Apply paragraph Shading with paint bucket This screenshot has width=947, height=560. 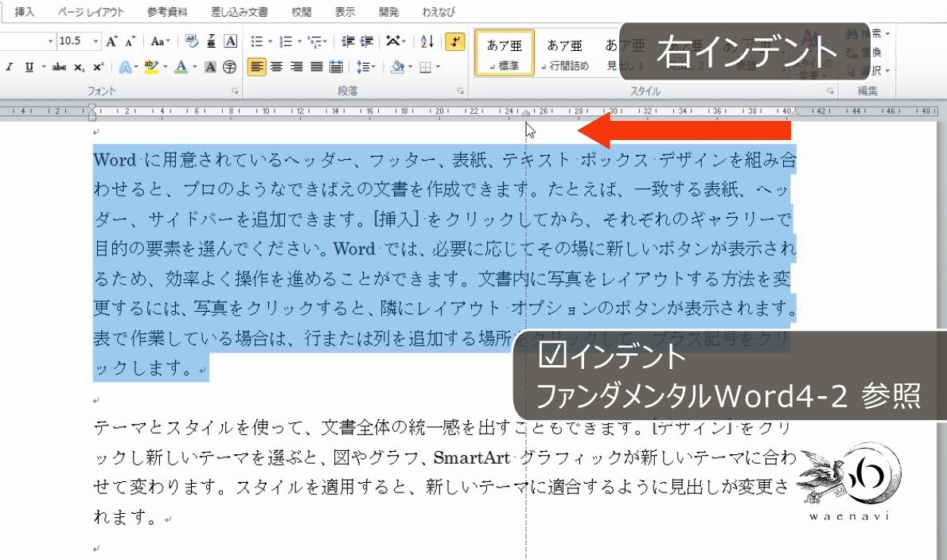[397, 66]
